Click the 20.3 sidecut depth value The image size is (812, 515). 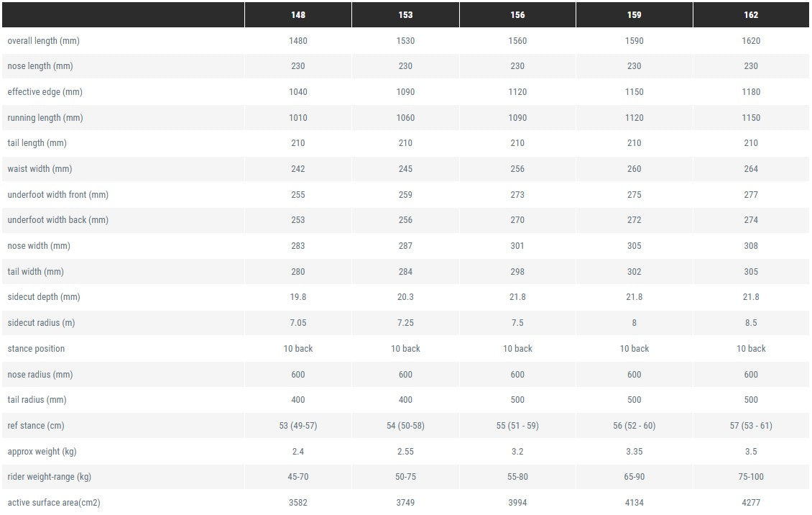pyautogui.click(x=405, y=297)
